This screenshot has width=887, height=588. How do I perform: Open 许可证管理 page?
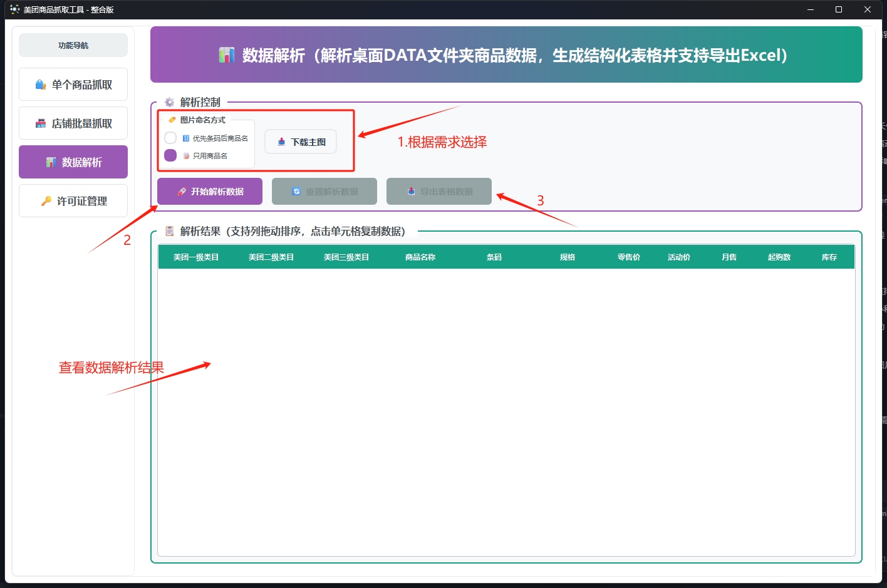[73, 201]
